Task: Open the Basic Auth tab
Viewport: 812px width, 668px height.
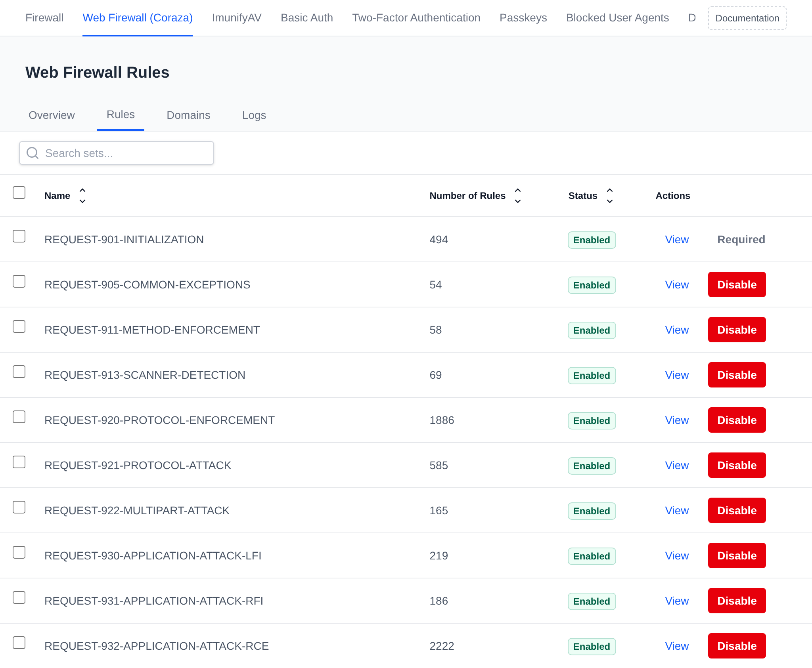Action: click(307, 18)
